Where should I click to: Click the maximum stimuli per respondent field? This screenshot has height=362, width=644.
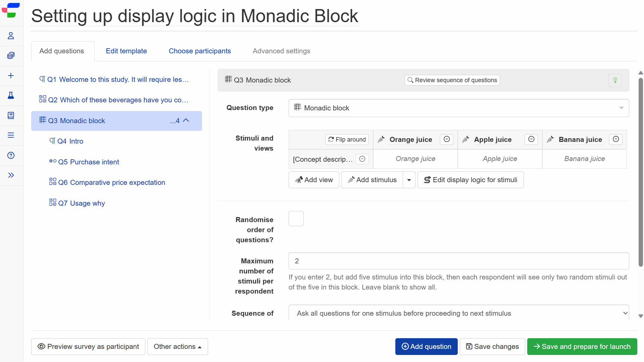[458, 261]
